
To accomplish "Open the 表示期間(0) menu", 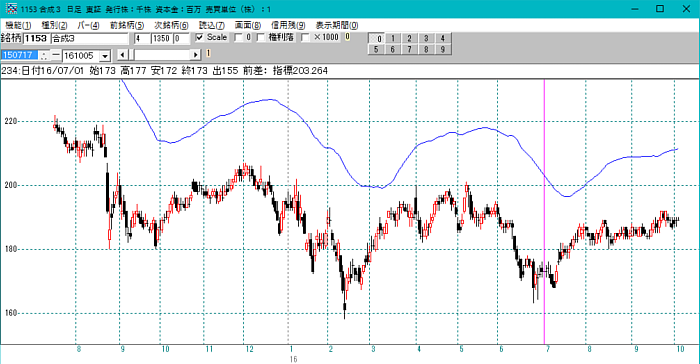I will click(x=337, y=25).
